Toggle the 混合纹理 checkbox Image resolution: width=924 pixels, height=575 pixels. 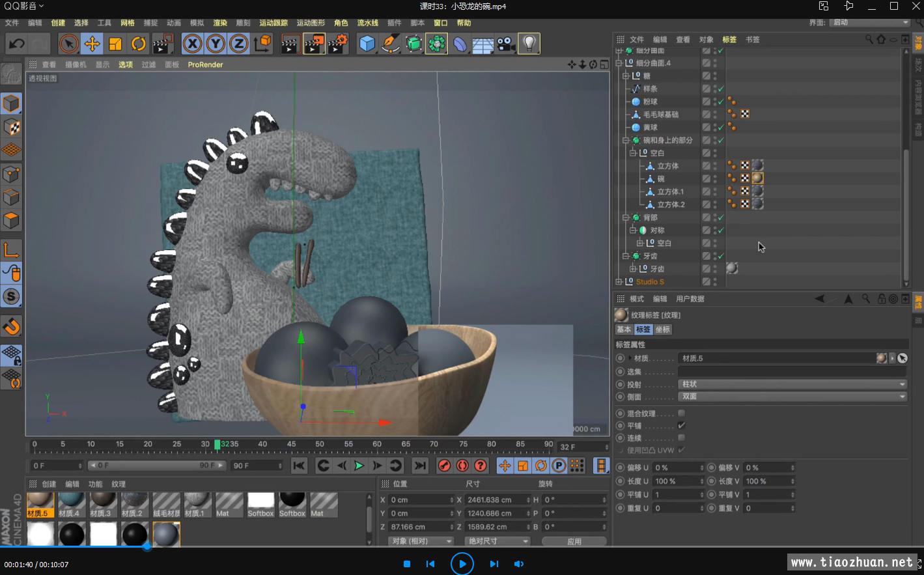681,413
